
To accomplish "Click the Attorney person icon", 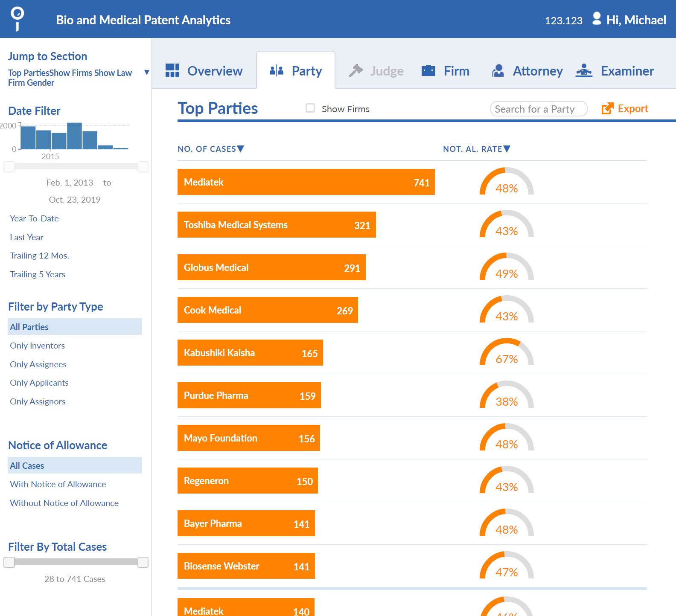I will click(x=498, y=70).
